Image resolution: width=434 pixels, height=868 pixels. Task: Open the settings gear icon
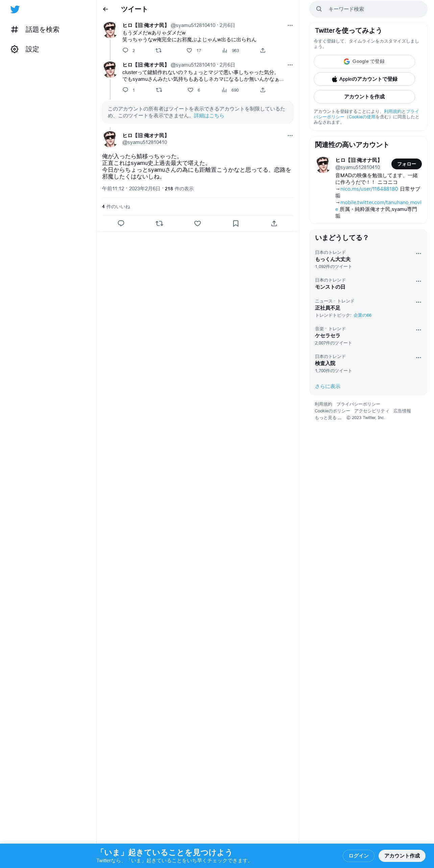click(15, 49)
